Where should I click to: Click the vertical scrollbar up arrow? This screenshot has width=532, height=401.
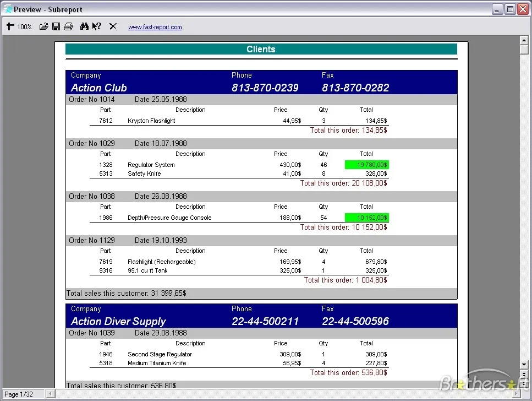click(x=524, y=40)
